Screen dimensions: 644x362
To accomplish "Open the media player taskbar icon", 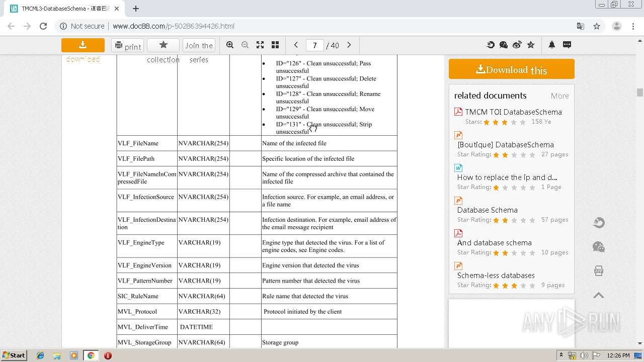I will (74, 355).
